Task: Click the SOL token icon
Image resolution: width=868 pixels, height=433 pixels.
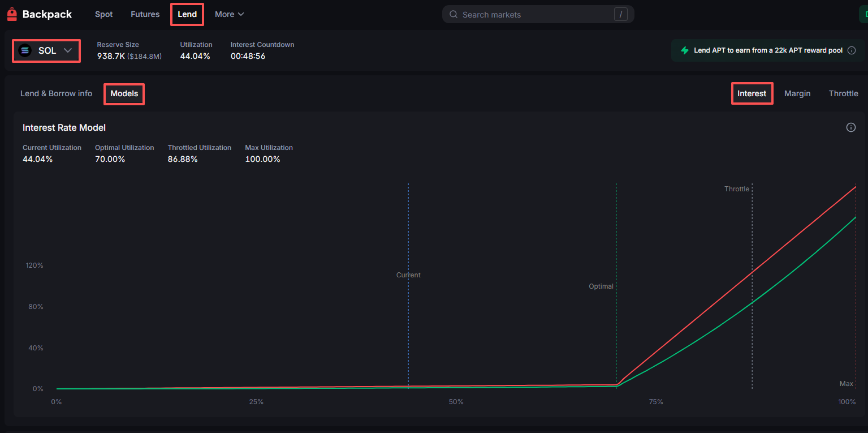Action: click(25, 50)
